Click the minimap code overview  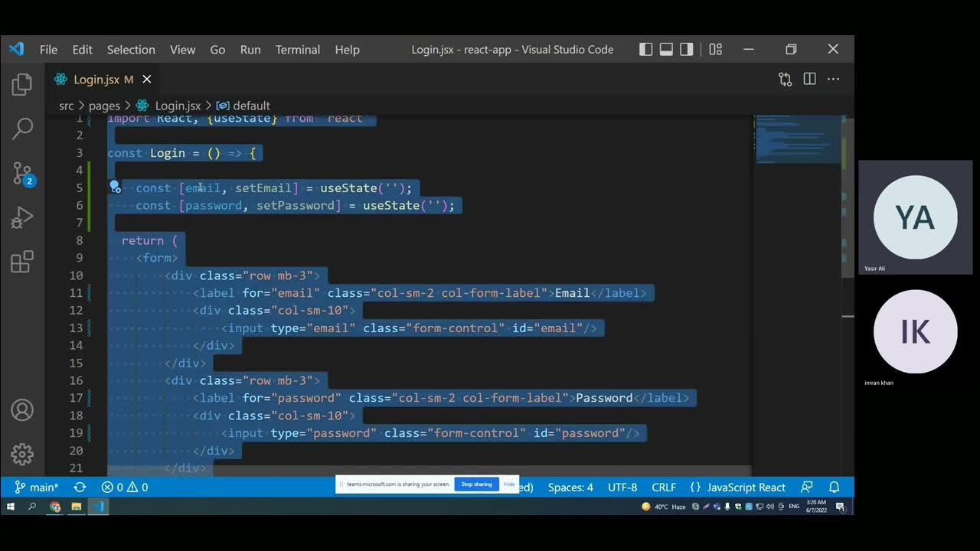tap(796, 139)
